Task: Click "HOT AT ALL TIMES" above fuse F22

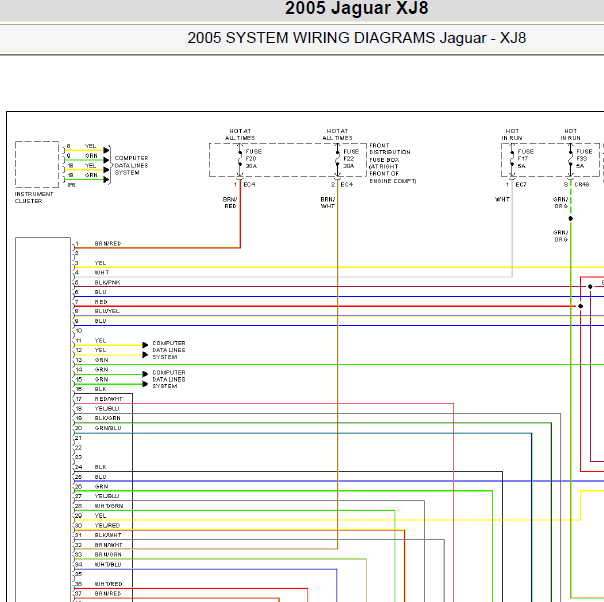Action: point(337,134)
